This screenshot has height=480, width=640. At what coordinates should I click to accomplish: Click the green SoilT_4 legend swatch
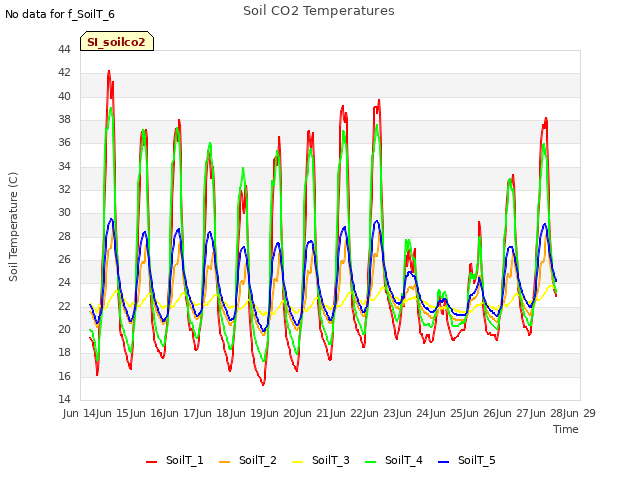click(371, 462)
